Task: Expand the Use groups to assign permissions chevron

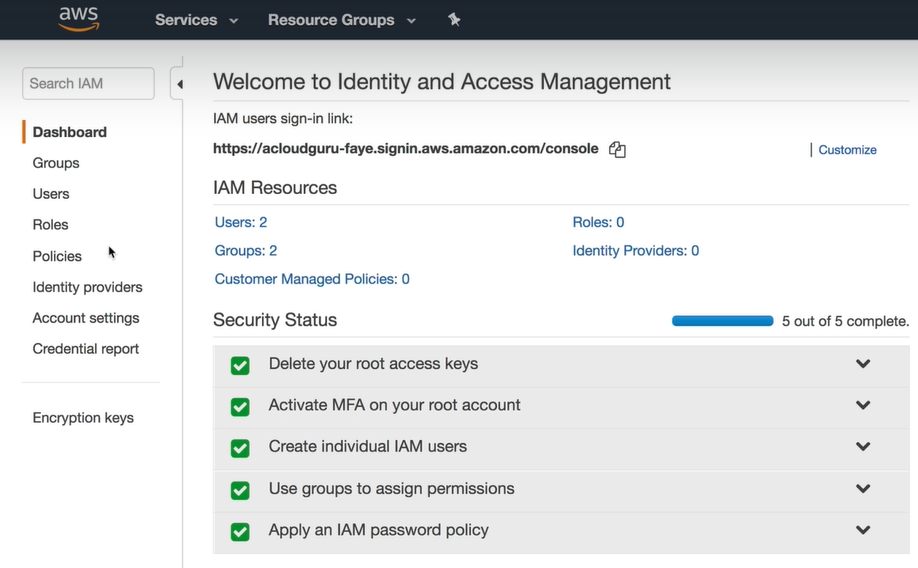Action: 863,489
